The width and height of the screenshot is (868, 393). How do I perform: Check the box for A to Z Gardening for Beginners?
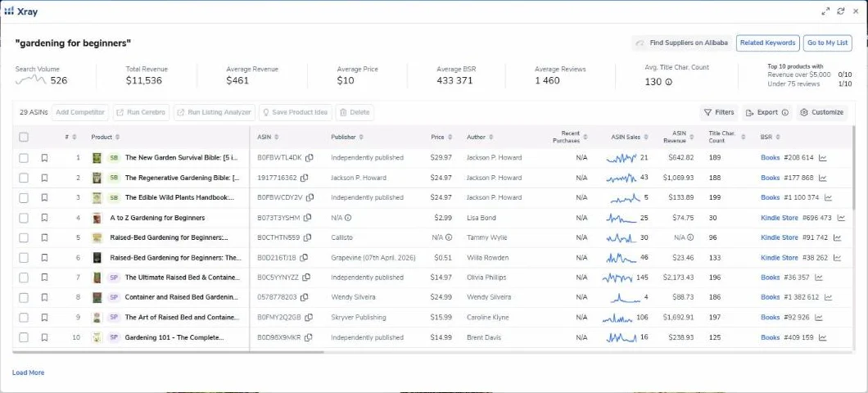[x=24, y=218]
